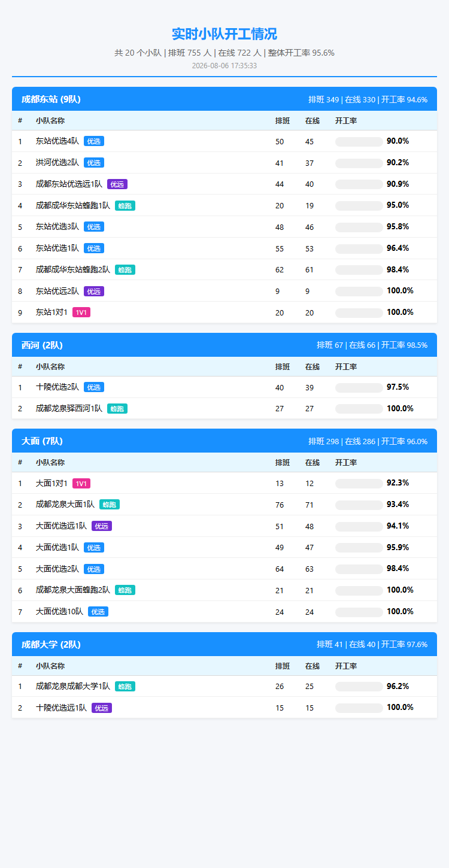
Task: Click the 排班 column header in 大面 table
Action: pyautogui.click(x=283, y=463)
